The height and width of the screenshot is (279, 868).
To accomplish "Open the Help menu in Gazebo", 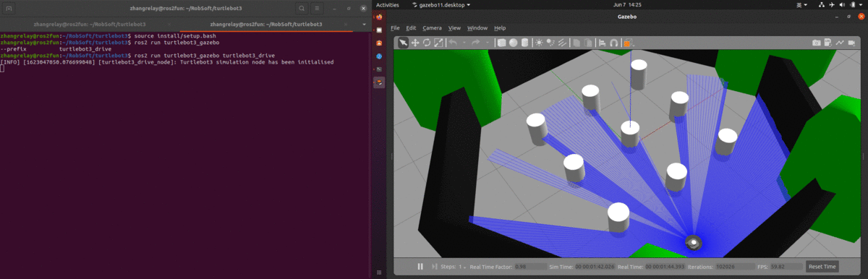I will point(500,27).
